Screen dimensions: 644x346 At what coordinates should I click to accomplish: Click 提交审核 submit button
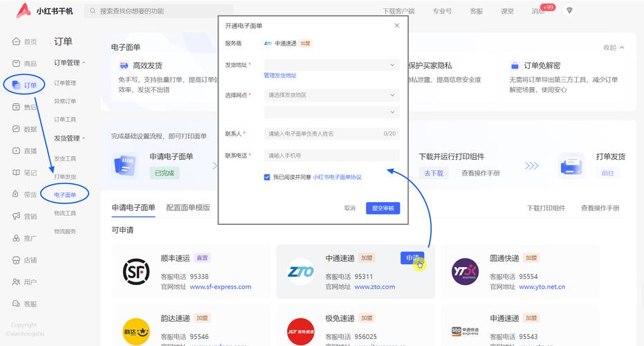coord(383,208)
